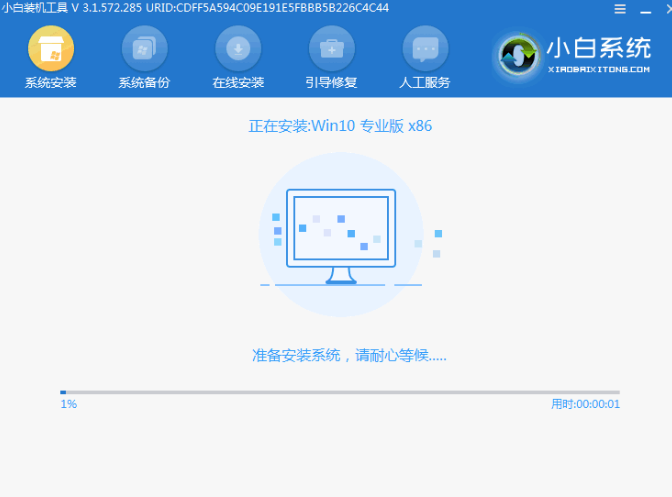
Task: Open the 系统安装 system install icon
Action: (51, 48)
